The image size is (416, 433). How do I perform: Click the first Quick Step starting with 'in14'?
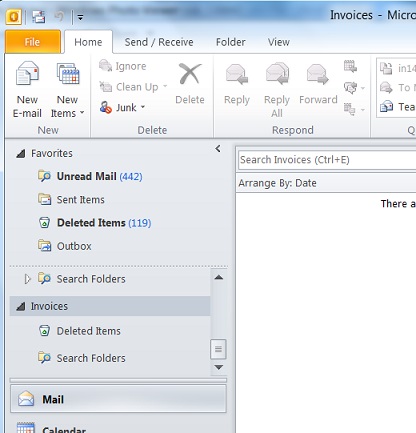pos(397,68)
